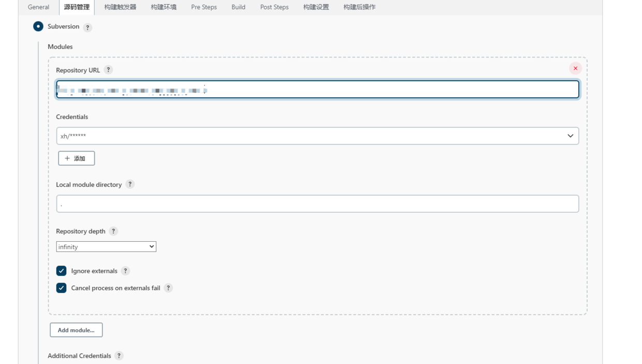This screenshot has width=642, height=364.
Task: Open Repository depth help icon
Action: 113,231
